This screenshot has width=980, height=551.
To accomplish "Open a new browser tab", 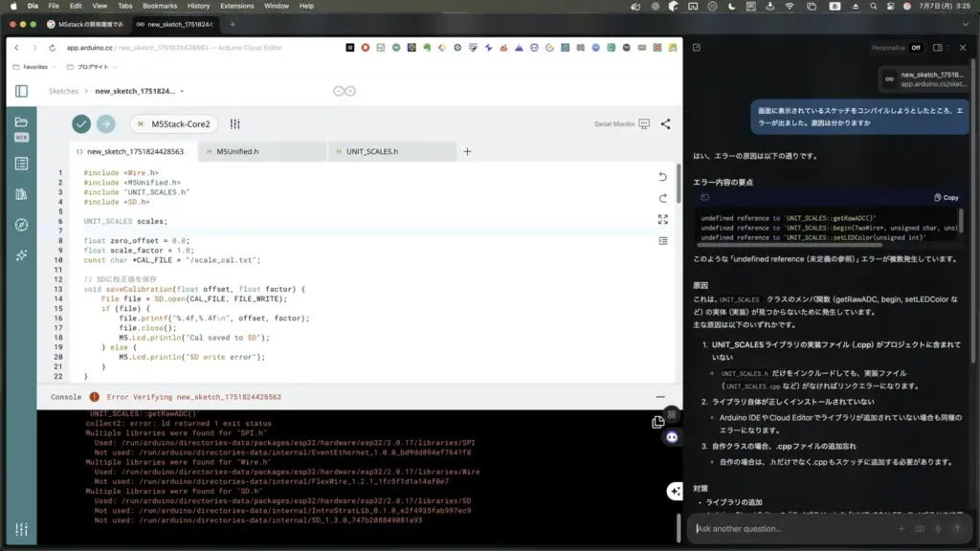I will point(233,24).
